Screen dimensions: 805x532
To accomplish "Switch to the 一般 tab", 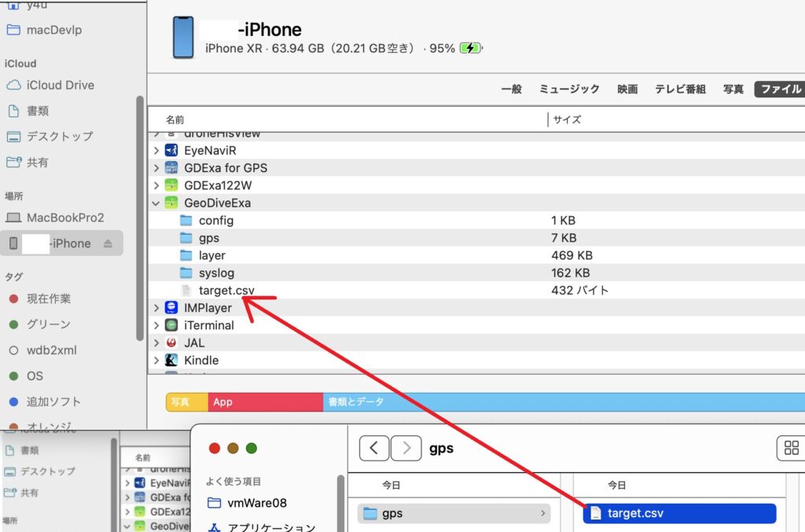I will (511, 90).
